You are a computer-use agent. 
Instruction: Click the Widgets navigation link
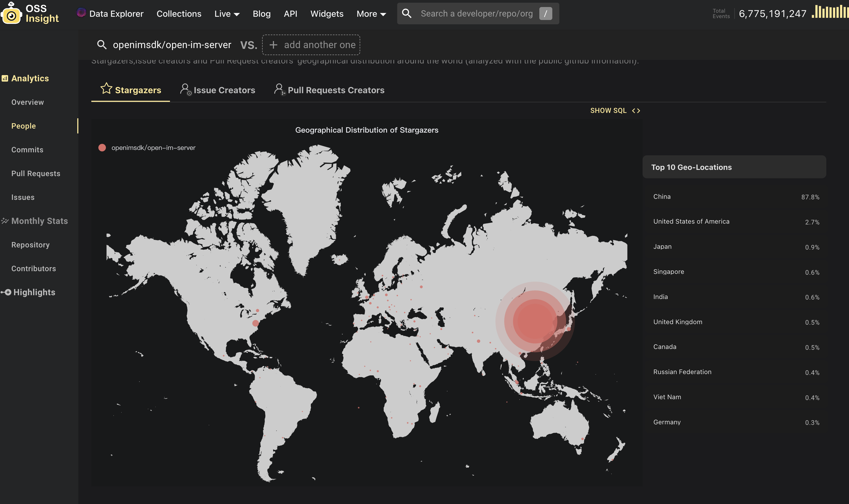point(326,14)
